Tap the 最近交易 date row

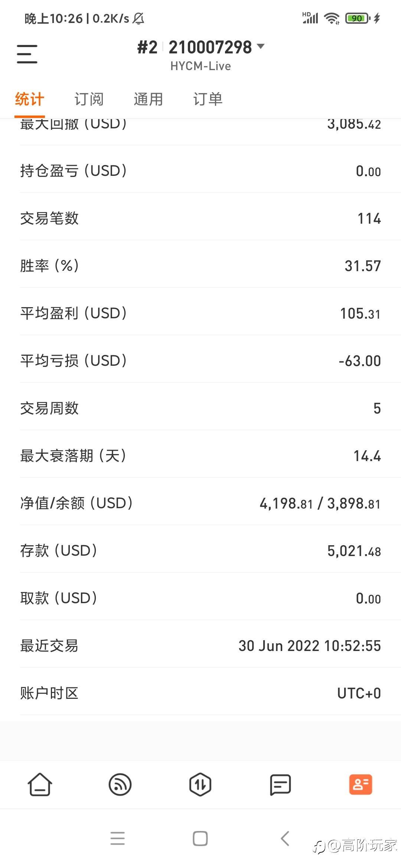[x=200, y=645]
